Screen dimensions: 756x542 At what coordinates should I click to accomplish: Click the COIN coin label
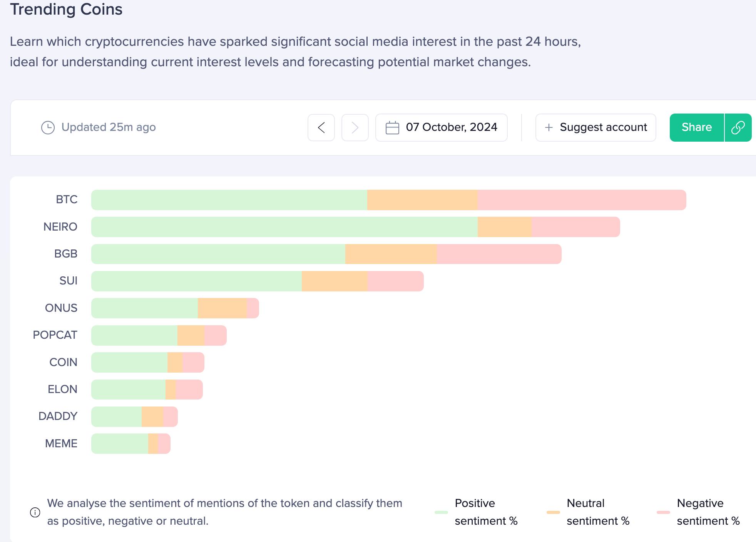coord(64,362)
